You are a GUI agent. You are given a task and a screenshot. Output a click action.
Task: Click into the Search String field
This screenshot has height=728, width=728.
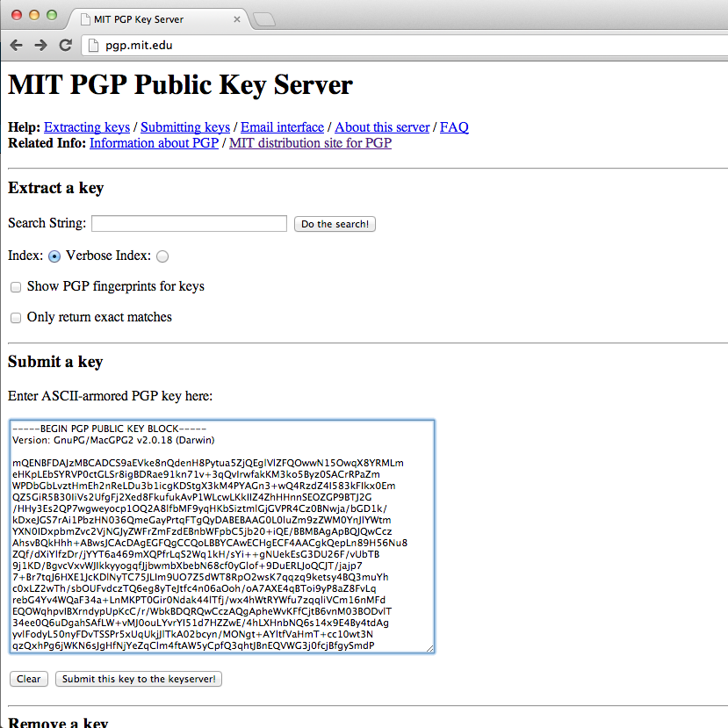[x=189, y=224]
